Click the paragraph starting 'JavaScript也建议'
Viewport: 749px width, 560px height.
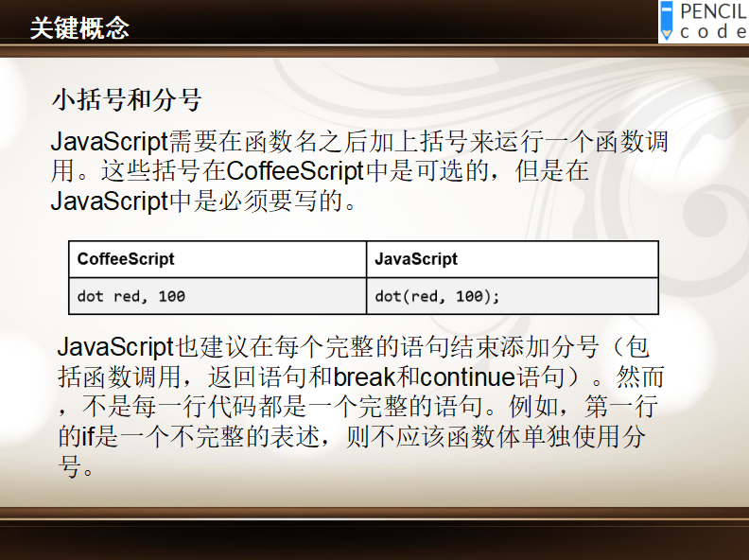point(360,407)
